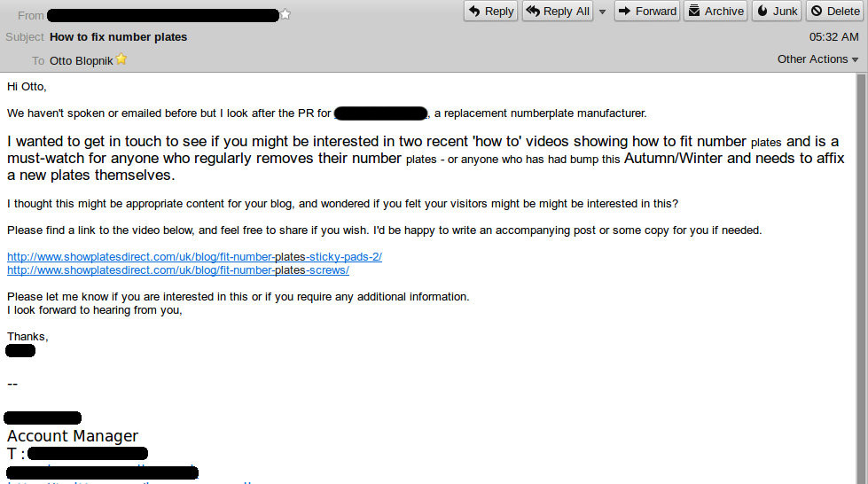This screenshot has width=868, height=484.
Task: Click the Junk flame icon
Action: tap(762, 11)
